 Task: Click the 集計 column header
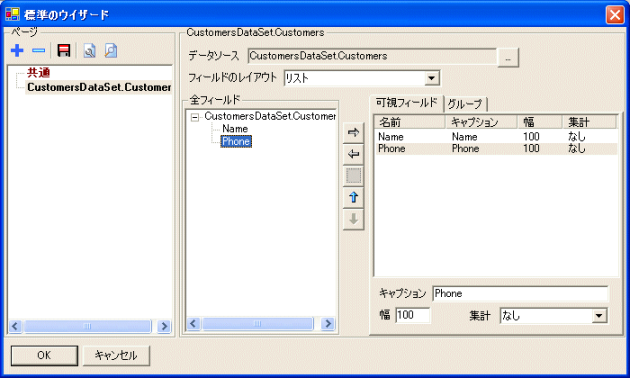click(589, 122)
